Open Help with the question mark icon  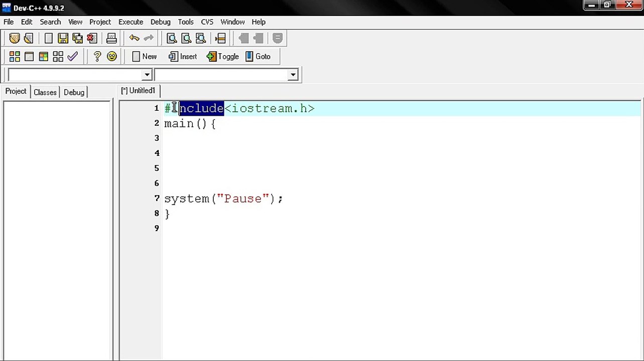pos(97,57)
